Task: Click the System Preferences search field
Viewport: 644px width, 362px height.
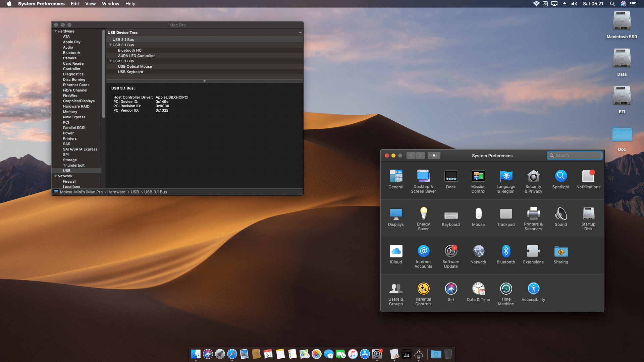Action: pos(575,156)
